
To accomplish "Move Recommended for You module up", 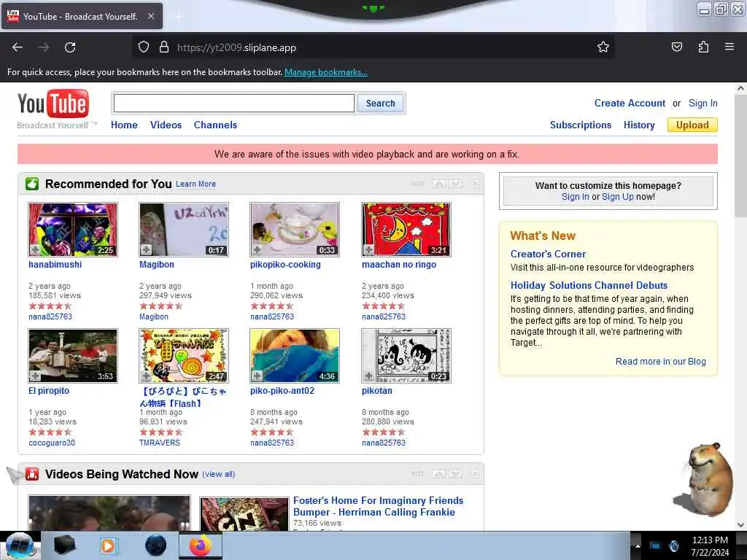I will pos(438,184).
